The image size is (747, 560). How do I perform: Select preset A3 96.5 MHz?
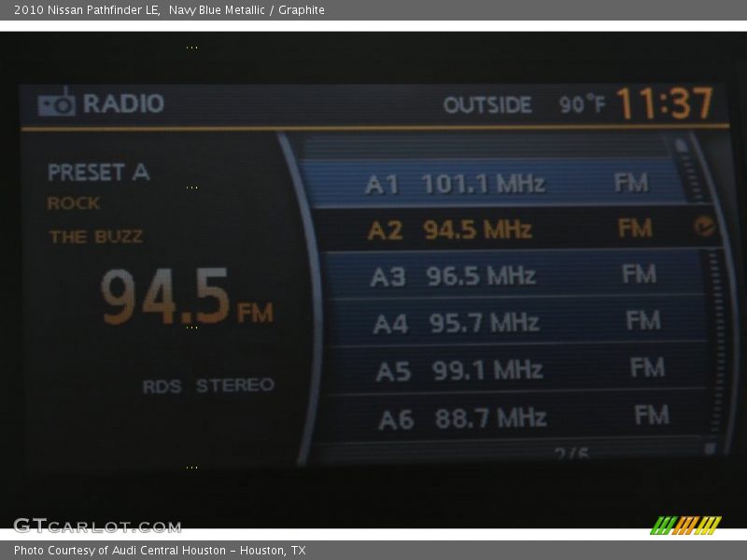click(x=514, y=274)
